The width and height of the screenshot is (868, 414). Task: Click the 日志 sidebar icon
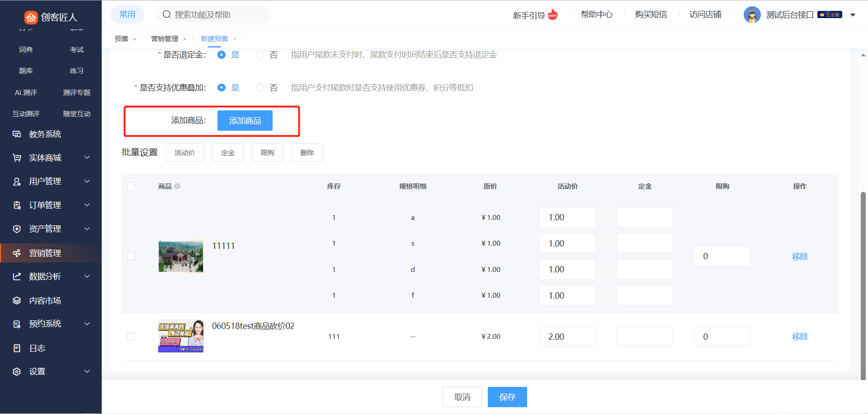17,348
